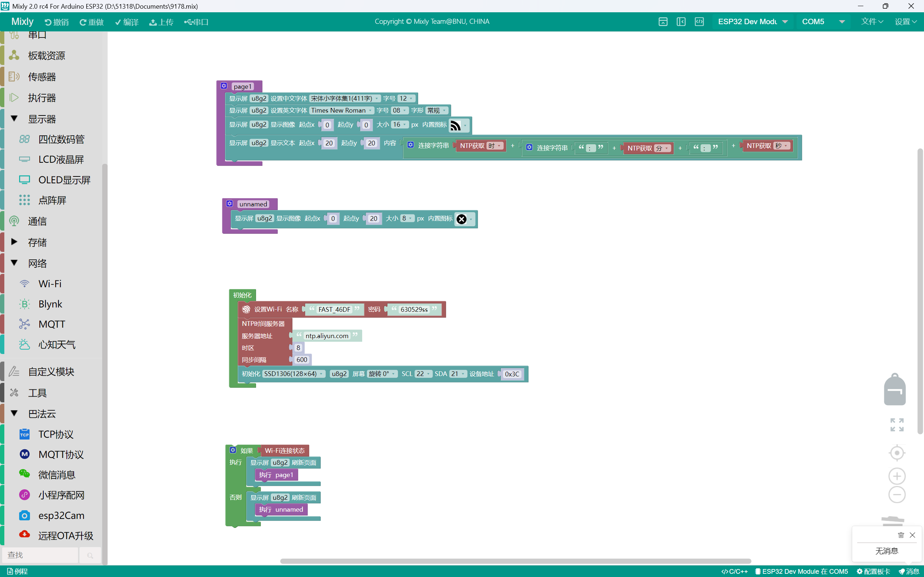Screen dimensions: 924x577
Task: Click the 上传 upload button
Action: (161, 22)
